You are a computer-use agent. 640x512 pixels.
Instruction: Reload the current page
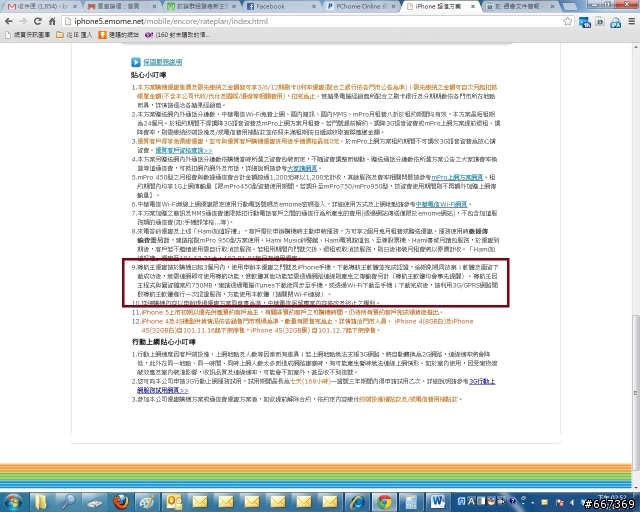click(x=38, y=21)
